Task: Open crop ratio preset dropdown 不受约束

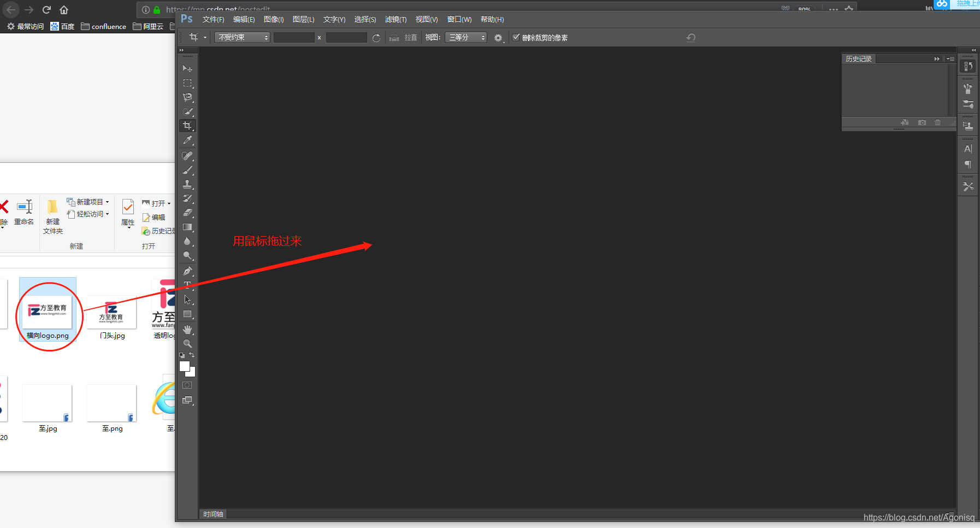Action: [x=243, y=37]
